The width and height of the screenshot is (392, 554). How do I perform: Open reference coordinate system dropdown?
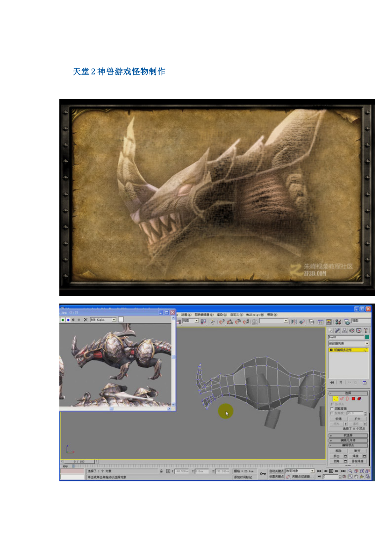[x=190, y=321]
